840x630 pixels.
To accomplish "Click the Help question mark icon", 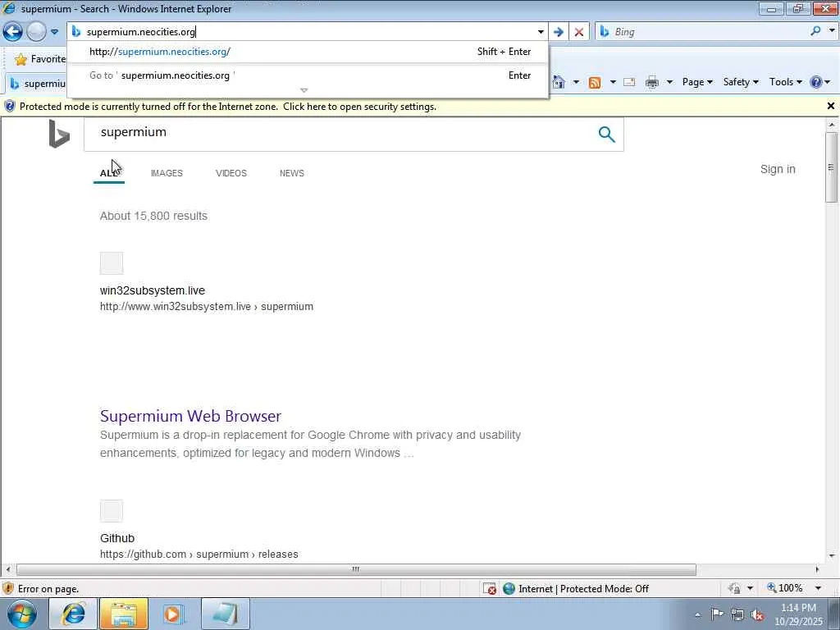I will [x=816, y=82].
